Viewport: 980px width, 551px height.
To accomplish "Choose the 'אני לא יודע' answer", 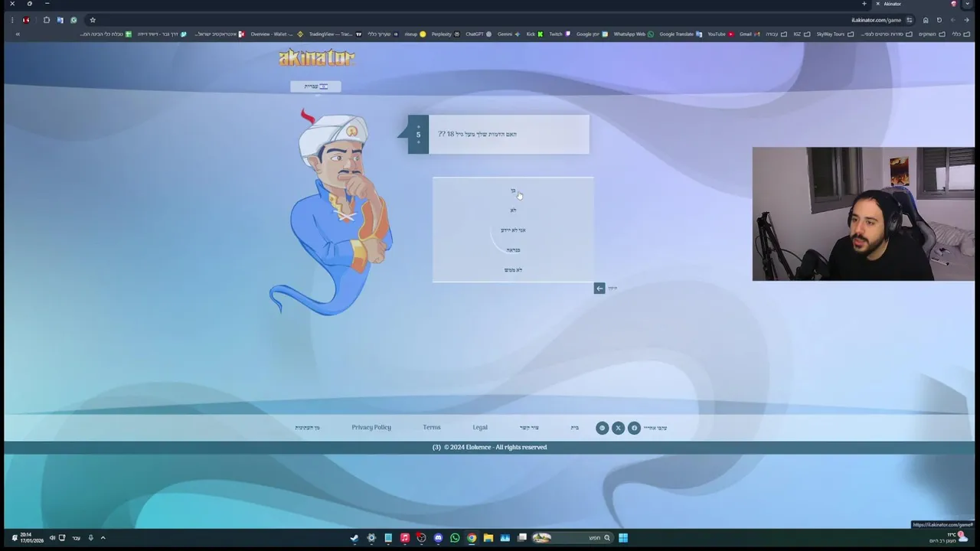I will (x=513, y=230).
